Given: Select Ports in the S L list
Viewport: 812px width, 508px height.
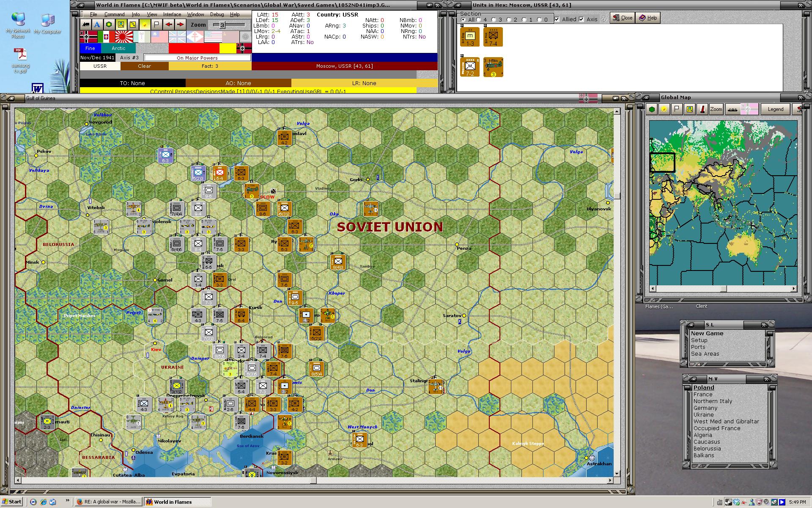Looking at the screenshot, I should (x=698, y=347).
